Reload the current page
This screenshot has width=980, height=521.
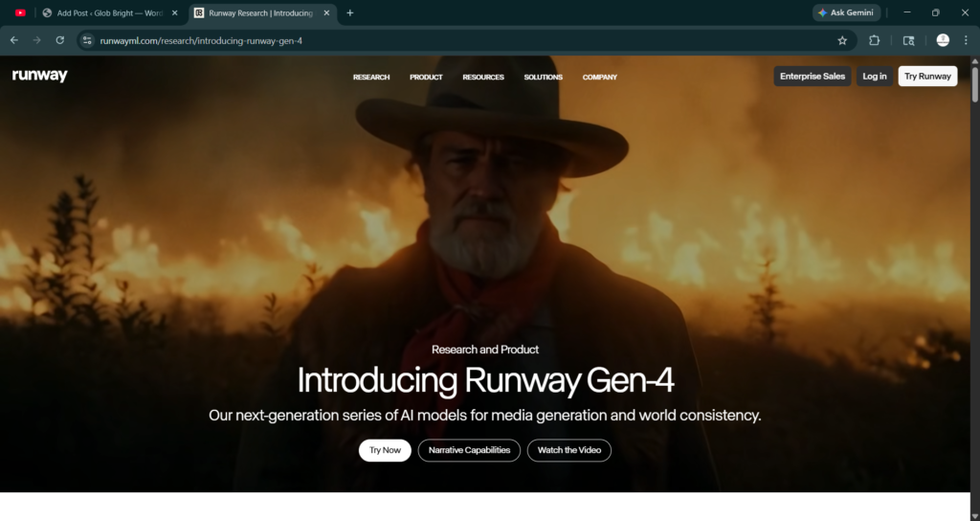click(59, 40)
